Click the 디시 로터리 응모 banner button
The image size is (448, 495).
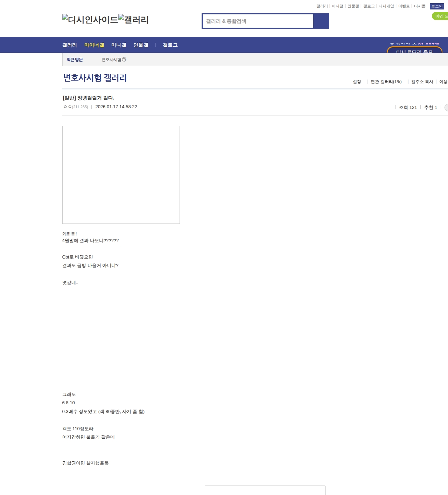pyautogui.click(x=415, y=51)
